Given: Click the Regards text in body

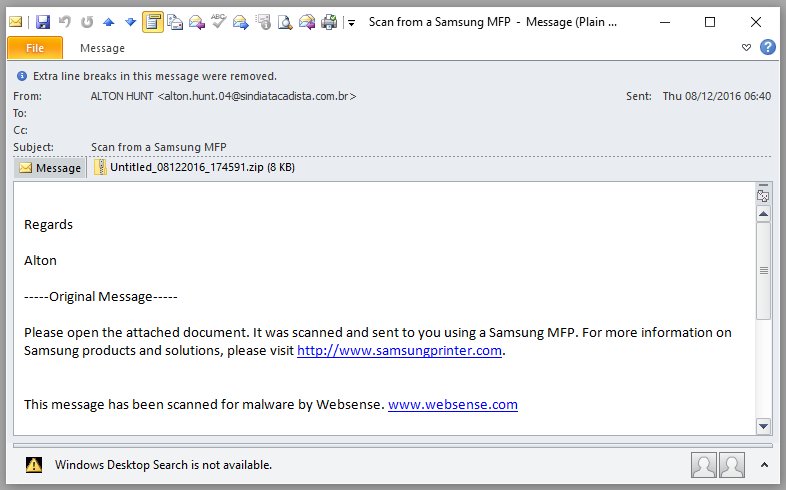Looking at the screenshot, I should tap(48, 224).
